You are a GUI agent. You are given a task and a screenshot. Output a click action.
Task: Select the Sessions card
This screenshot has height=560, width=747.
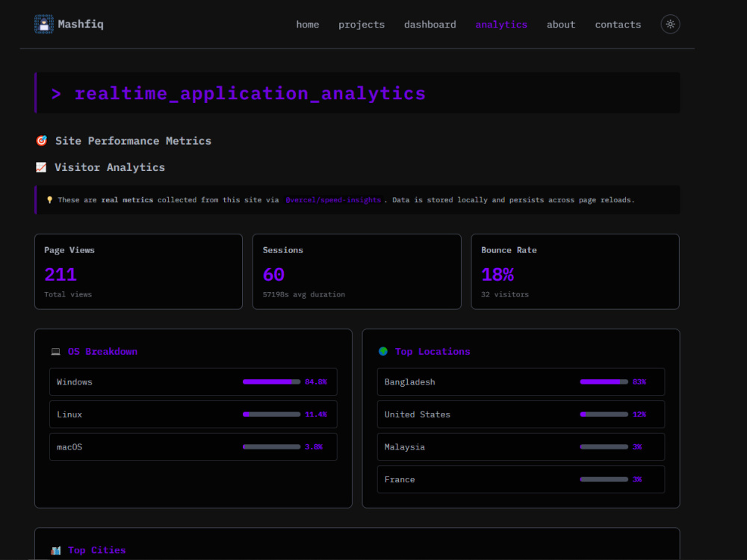(357, 272)
